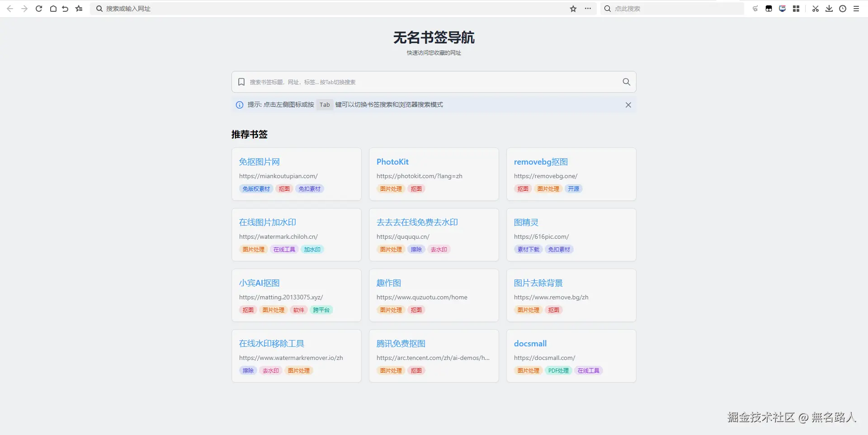Select the 素材下载 tag on 图精灵
Image resolution: width=868 pixels, height=435 pixels.
pyautogui.click(x=528, y=250)
